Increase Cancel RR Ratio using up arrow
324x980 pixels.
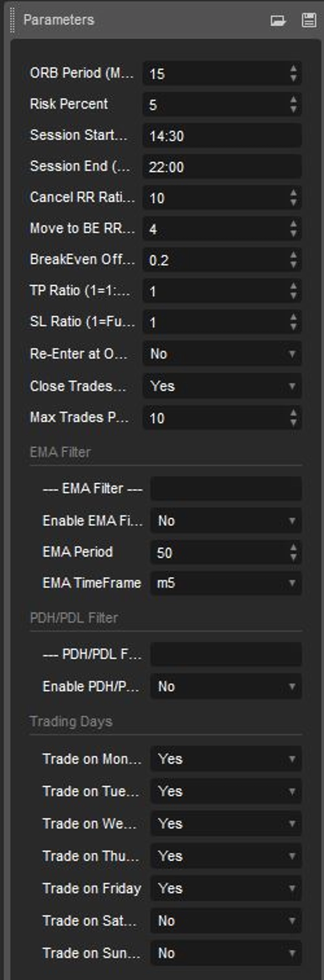pos(293,193)
